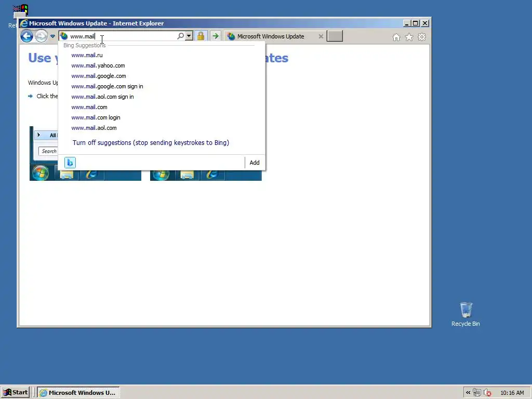This screenshot has width=532, height=399.
Task: Select www.mail.google.com sign in suggestion
Action: [107, 86]
